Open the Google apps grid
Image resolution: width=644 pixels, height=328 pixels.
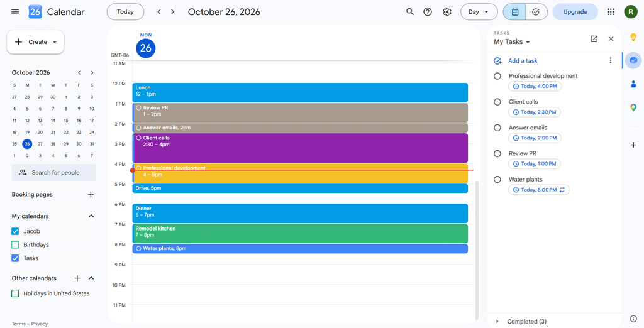tap(611, 12)
